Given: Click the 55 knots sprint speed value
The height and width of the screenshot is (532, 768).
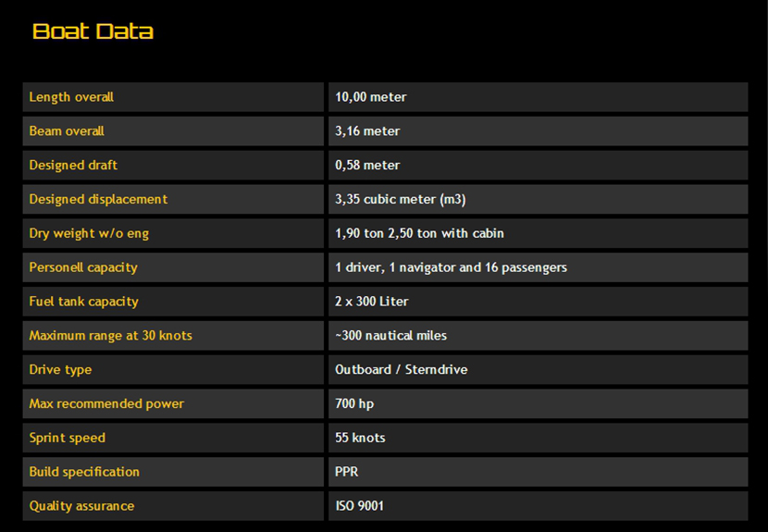Looking at the screenshot, I should tap(360, 439).
